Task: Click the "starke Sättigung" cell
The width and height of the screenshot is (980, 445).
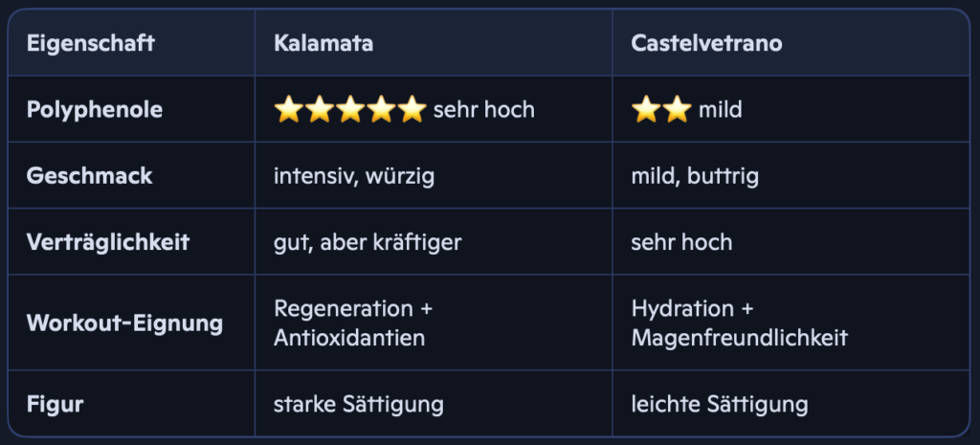Action: pos(359,404)
